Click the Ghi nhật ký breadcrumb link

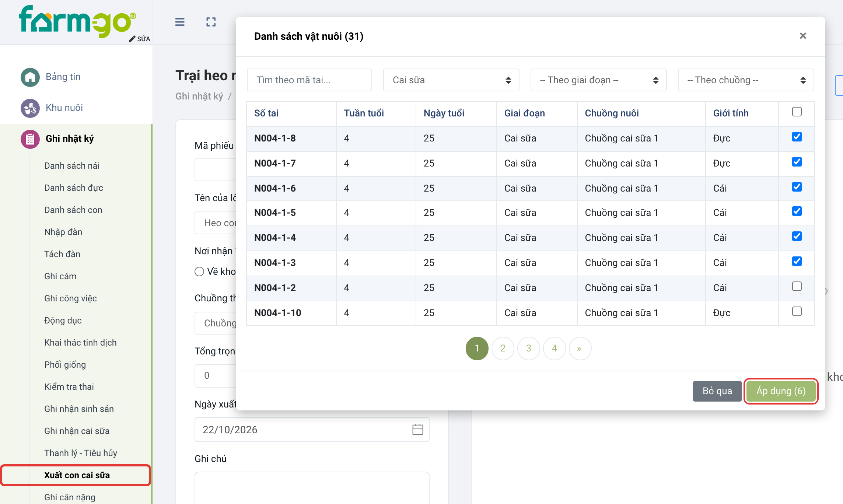coord(199,96)
